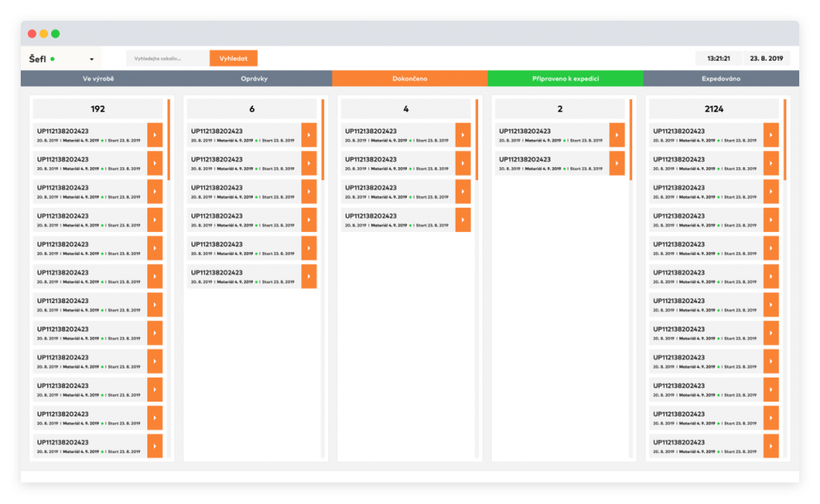Click the Ve výrobě column orange scrollbar
Image resolution: width=820 pixels, height=504 pixels.
pyautogui.click(x=169, y=140)
